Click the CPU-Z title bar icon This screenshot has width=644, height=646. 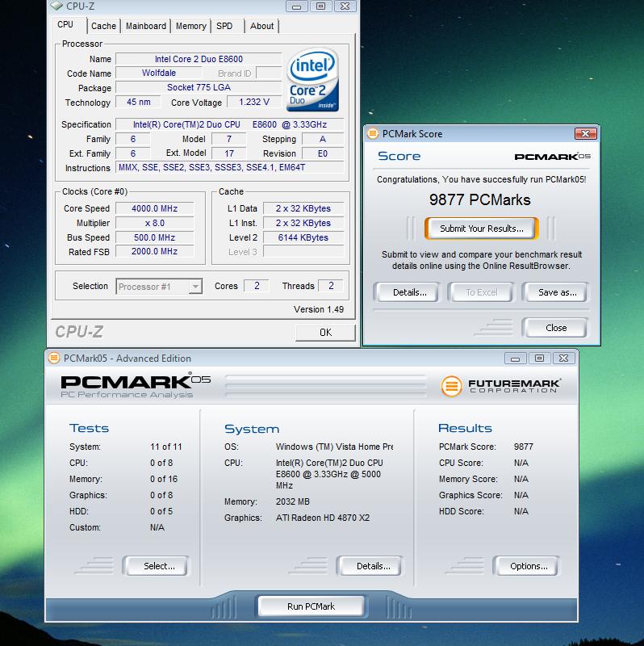click(x=56, y=6)
